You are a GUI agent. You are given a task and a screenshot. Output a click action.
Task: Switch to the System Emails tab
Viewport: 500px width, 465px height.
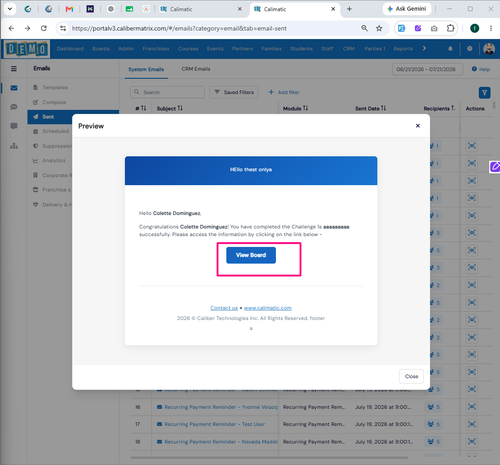click(146, 69)
